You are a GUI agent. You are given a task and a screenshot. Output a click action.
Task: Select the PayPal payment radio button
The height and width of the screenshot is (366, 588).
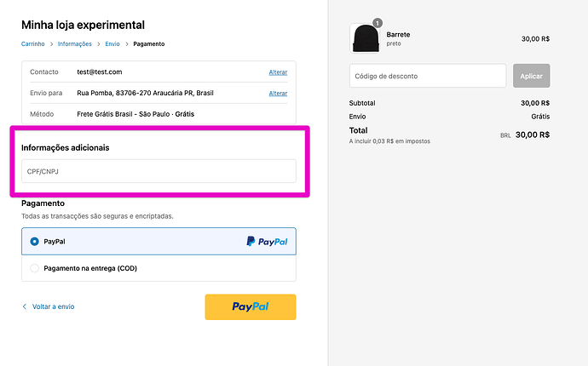[x=34, y=242]
